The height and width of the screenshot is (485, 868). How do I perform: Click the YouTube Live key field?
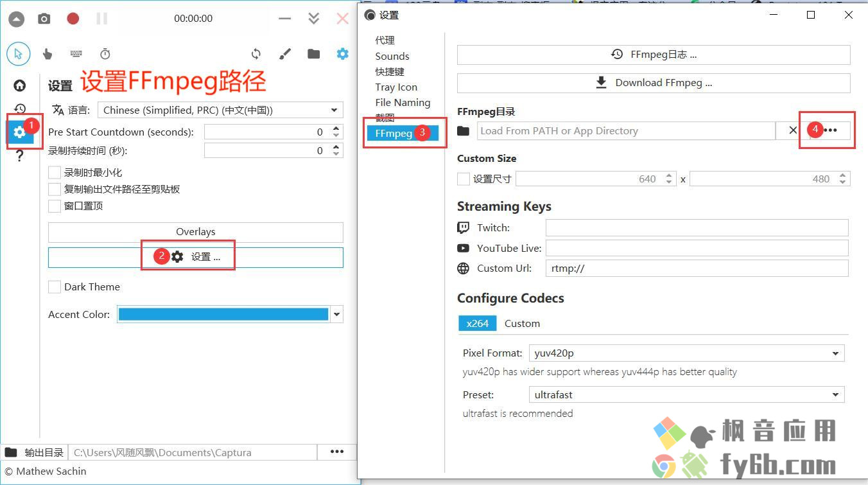[x=697, y=248]
